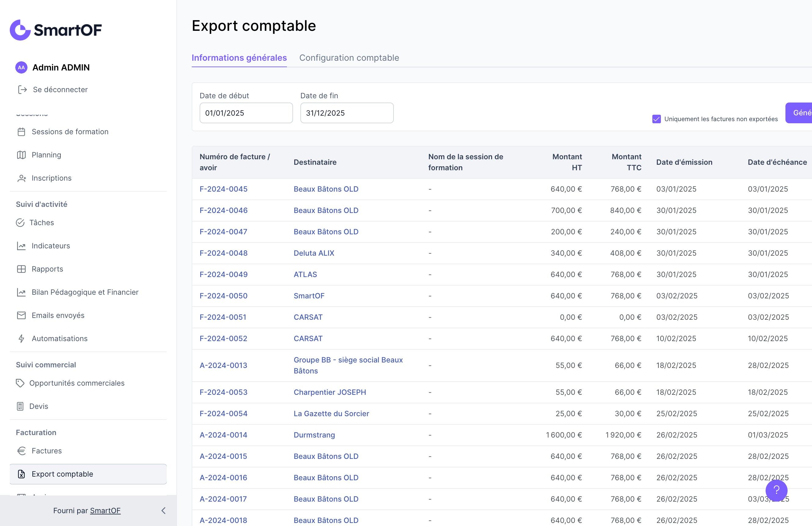Click the Automatisations lightning bolt icon
This screenshot has width=812, height=526.
pyautogui.click(x=21, y=338)
